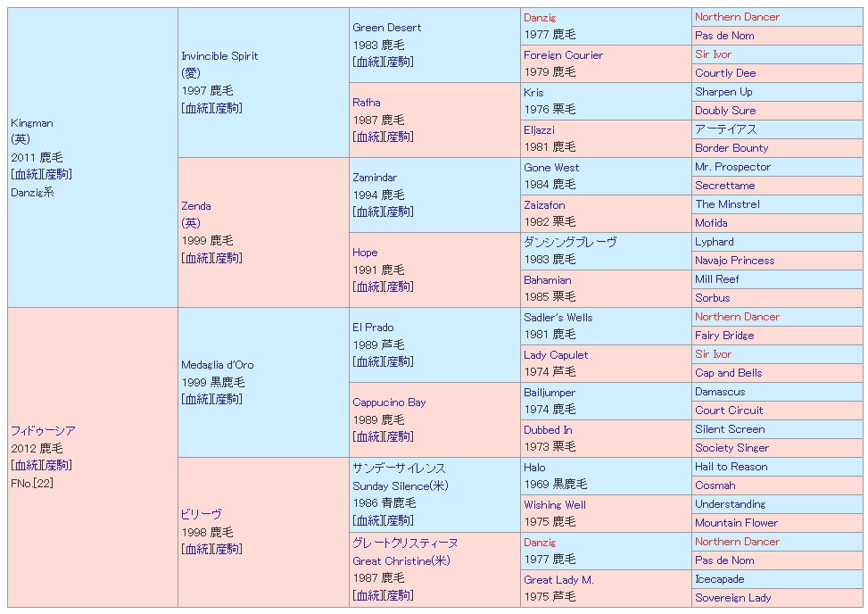868x614 pixels.
Task: Open Zenda's 血統 pedigree link
Action: click(196, 258)
